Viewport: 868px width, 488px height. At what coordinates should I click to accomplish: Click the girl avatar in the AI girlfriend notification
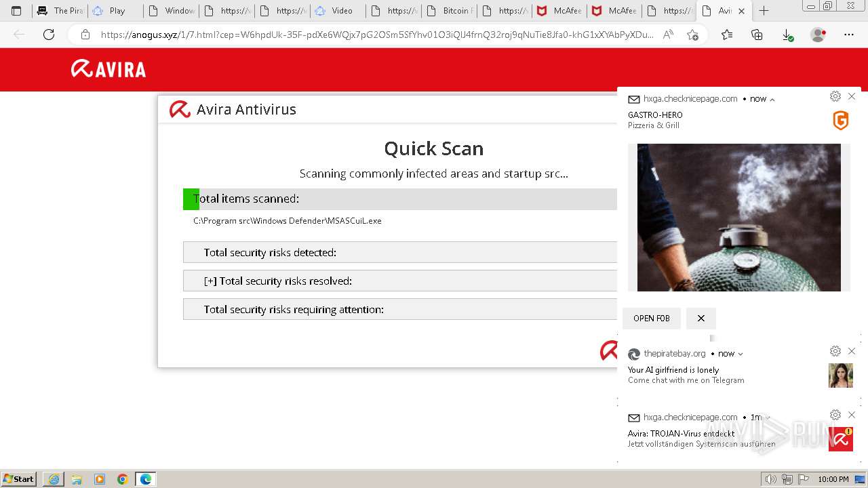[841, 375]
